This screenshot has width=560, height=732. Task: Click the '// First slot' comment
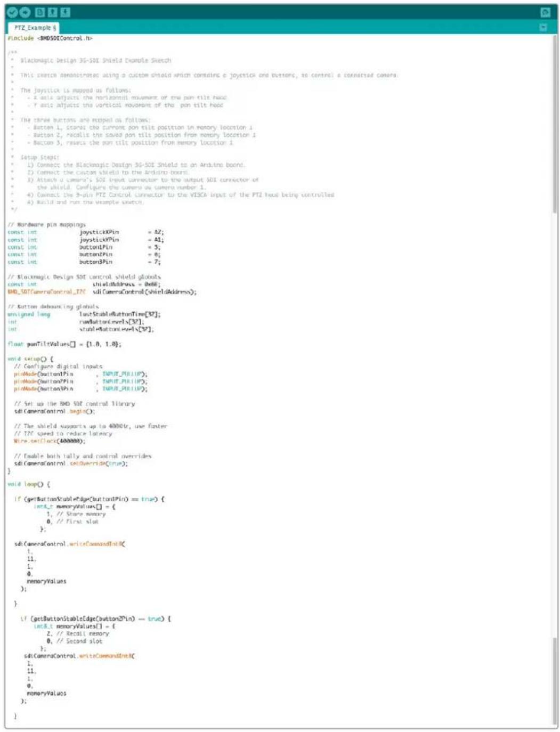pos(78,522)
